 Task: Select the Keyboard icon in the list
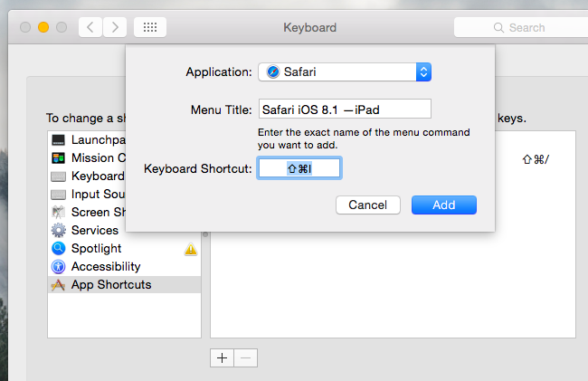(x=58, y=176)
